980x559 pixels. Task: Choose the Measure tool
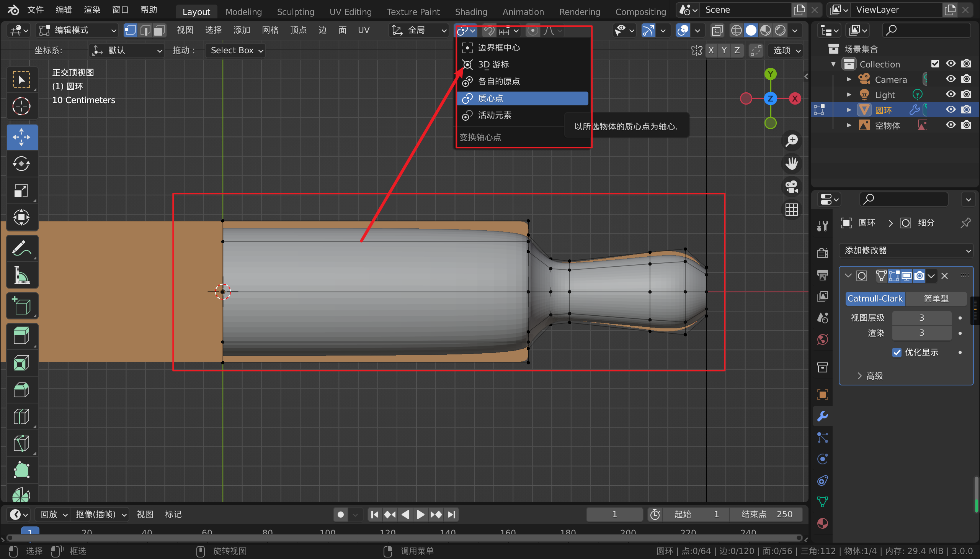point(22,275)
